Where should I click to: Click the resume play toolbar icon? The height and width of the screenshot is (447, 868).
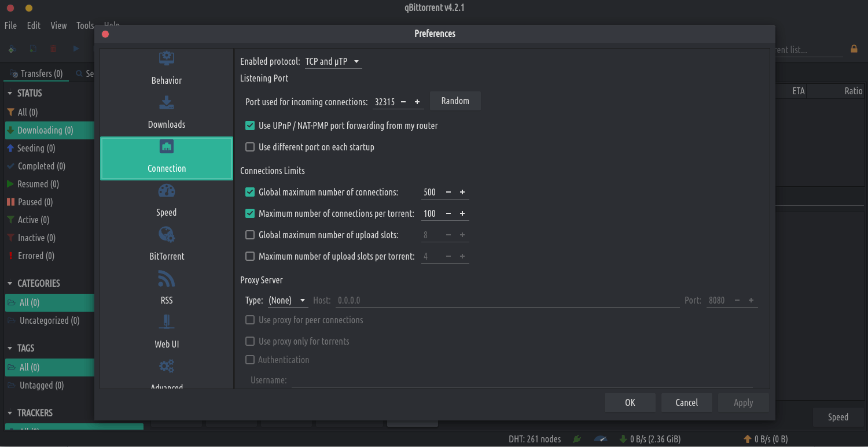[x=76, y=49]
